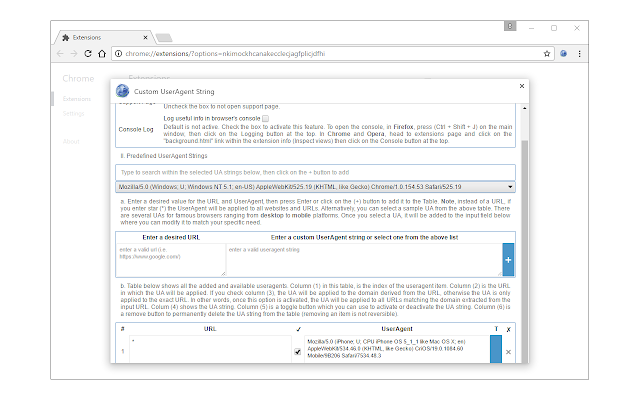640x400 pixels.
Task: Click the browser forward arrow
Action: click(74, 53)
